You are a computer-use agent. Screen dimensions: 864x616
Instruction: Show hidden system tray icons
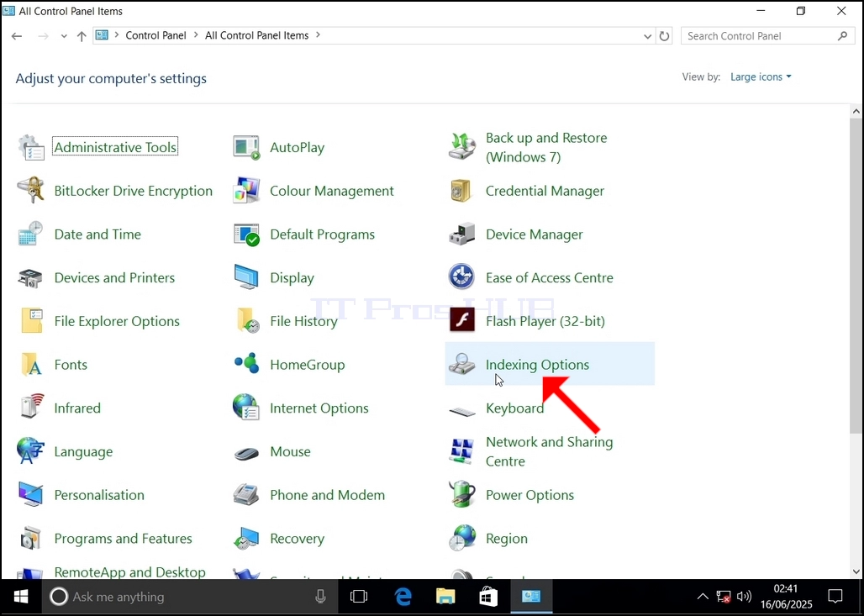703,596
